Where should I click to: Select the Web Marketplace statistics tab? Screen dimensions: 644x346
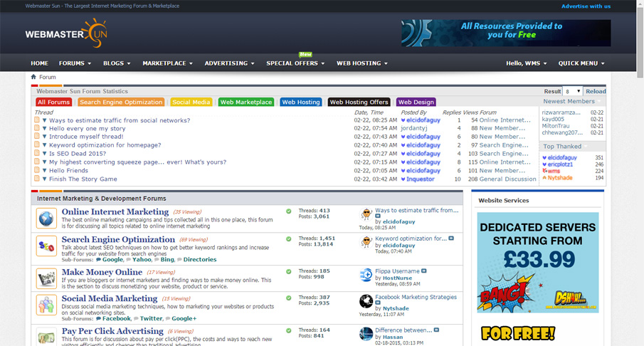246,102
